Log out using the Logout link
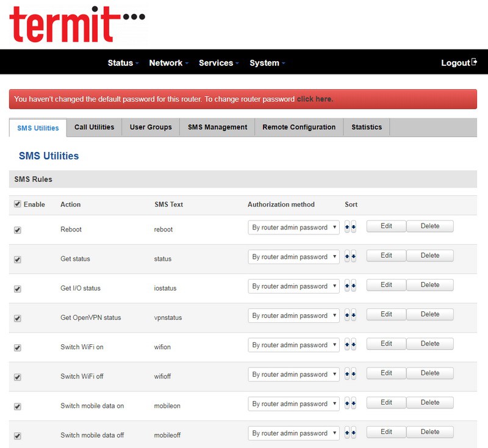 pos(458,63)
